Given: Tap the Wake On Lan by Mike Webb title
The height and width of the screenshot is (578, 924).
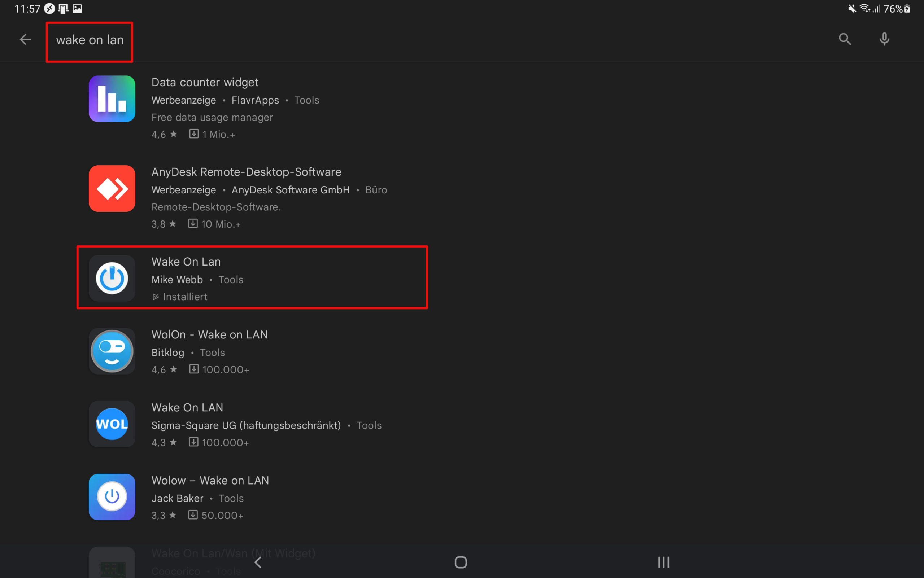Looking at the screenshot, I should tap(186, 262).
